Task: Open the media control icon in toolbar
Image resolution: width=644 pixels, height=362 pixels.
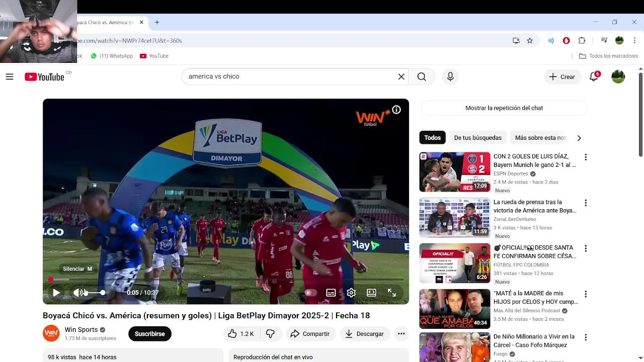Action: pyautogui.click(x=604, y=41)
